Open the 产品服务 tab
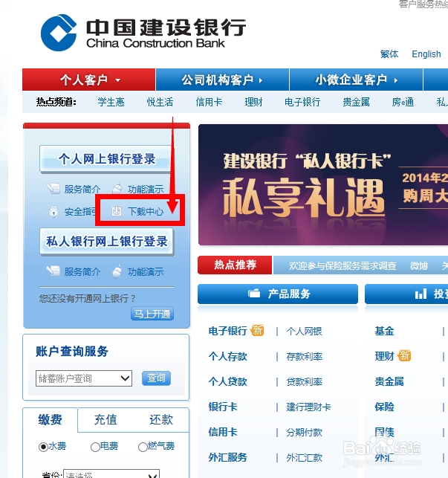The image size is (448, 478). point(278,294)
